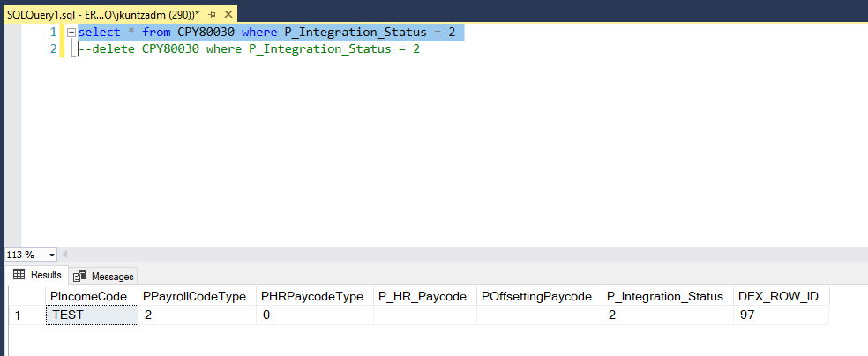868x356 pixels.
Task: Select the PIncomeCode column header
Action: pos(91,296)
